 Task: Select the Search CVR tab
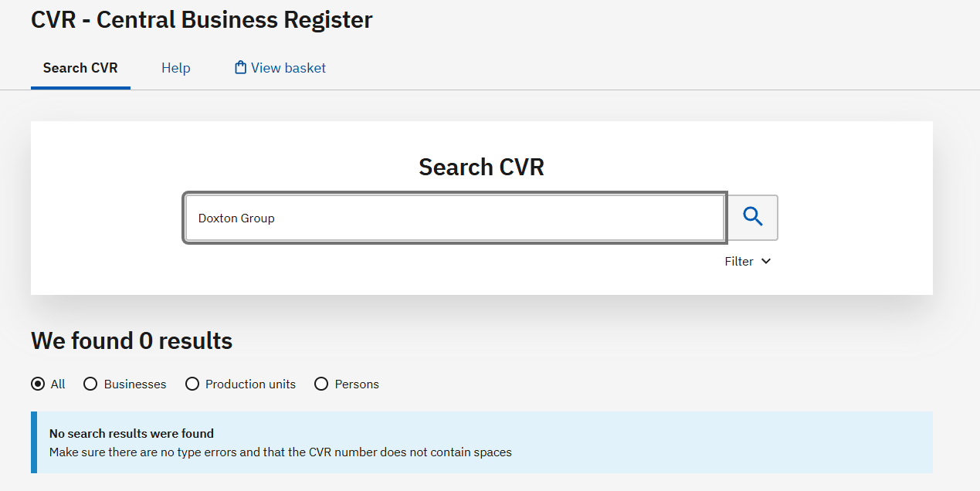[80, 68]
